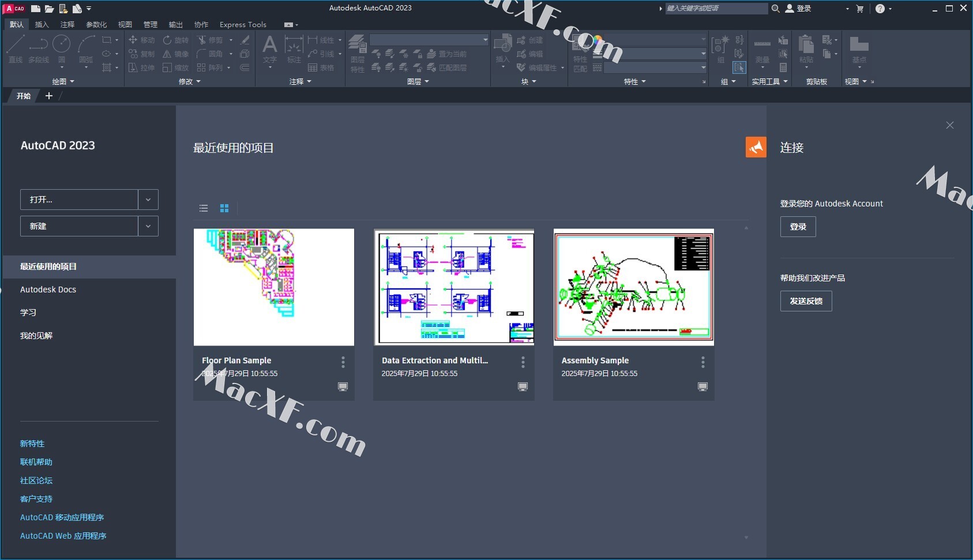Click the 镜像 (Mirror) tool

(176, 54)
